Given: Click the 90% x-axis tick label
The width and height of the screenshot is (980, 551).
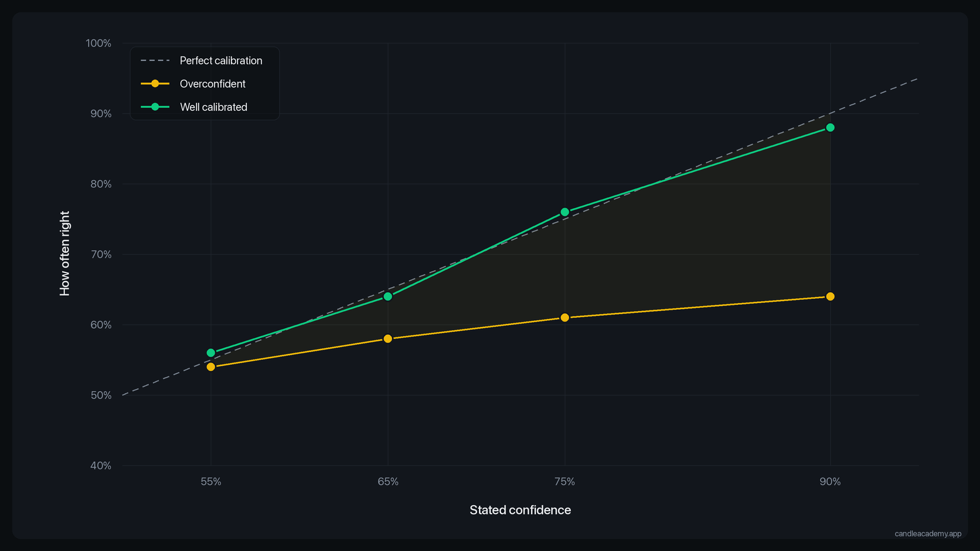Looking at the screenshot, I should (830, 482).
